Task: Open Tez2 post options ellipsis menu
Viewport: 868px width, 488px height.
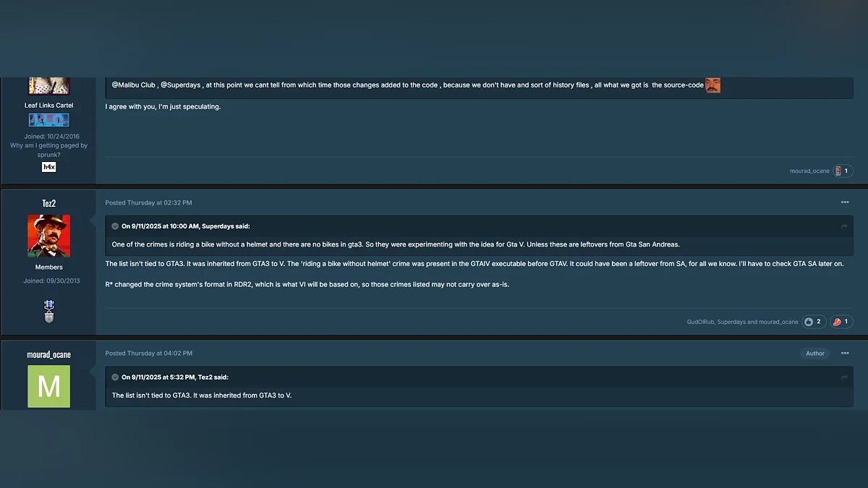Action: point(844,202)
